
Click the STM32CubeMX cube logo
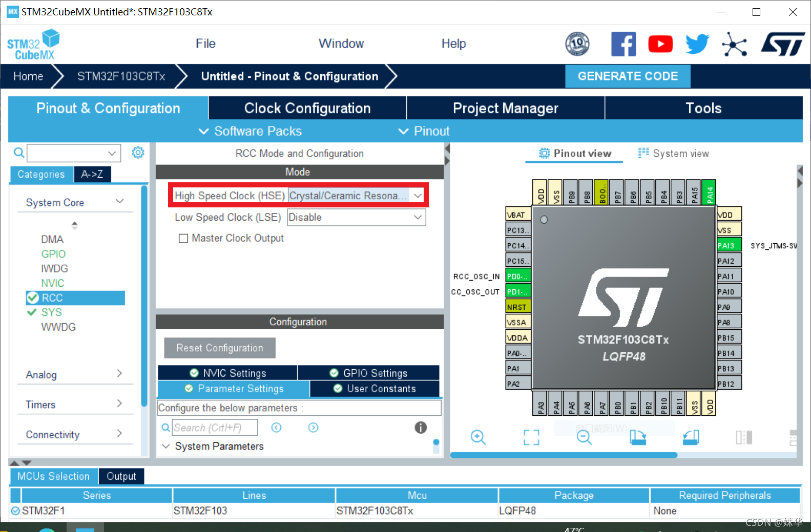(x=33, y=45)
